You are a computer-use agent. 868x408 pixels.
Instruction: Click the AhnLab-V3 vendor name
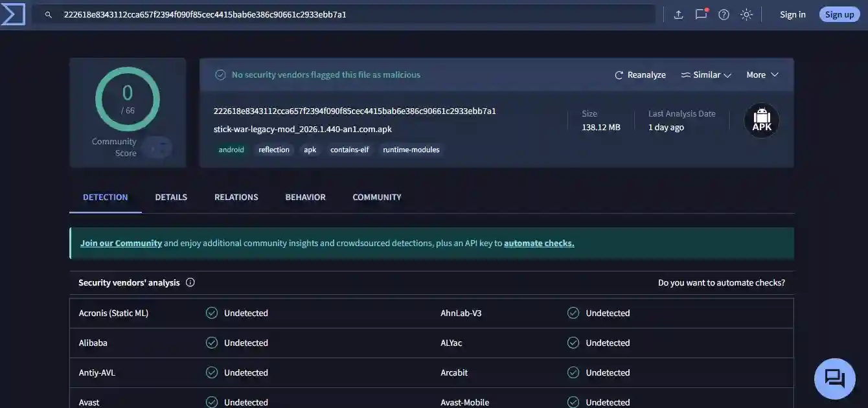click(x=461, y=313)
